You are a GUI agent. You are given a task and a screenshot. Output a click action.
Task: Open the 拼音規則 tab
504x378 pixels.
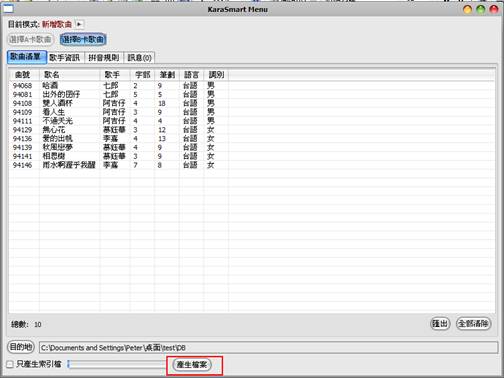104,57
